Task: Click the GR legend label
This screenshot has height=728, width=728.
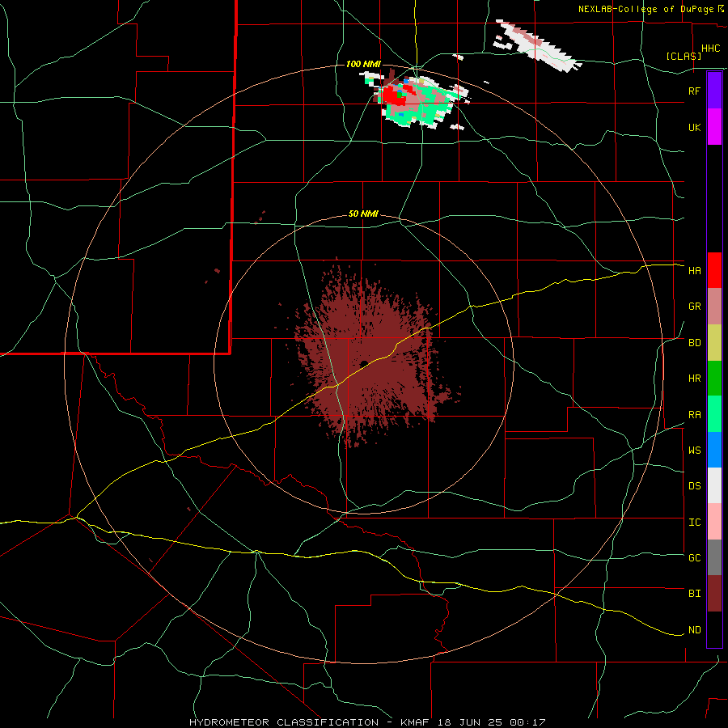Action: pos(694,307)
